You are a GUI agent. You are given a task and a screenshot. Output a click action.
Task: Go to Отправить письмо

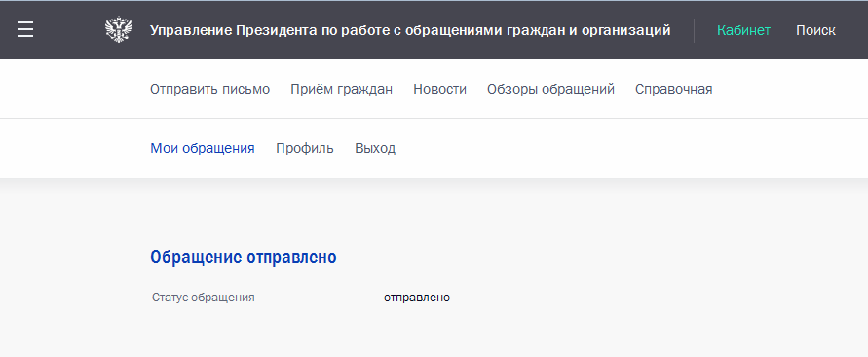(209, 90)
